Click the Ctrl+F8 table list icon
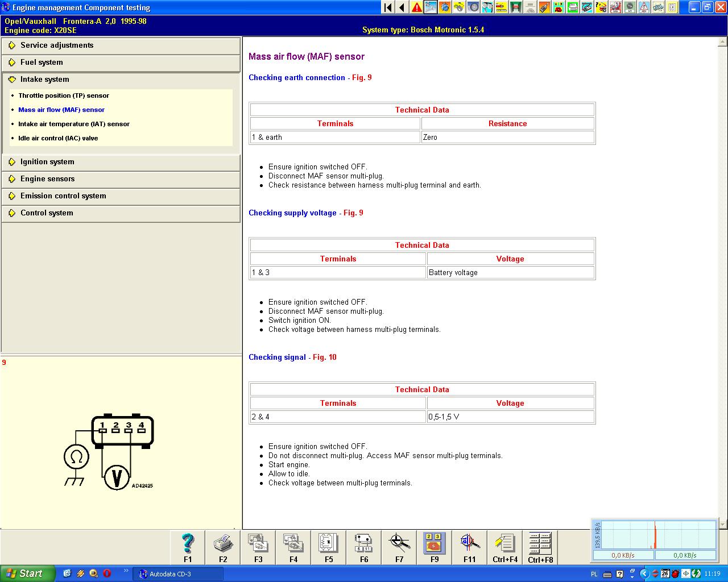728x582 pixels. [540, 544]
